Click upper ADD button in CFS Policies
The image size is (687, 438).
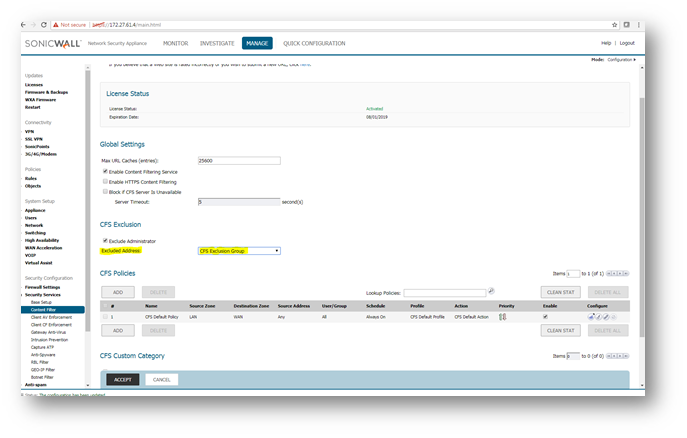[118, 292]
